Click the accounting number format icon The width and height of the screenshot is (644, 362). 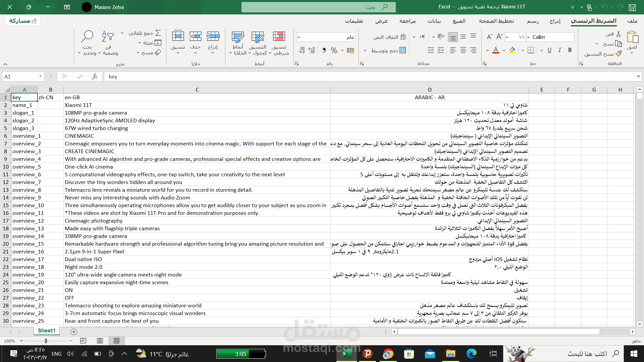(x=351, y=51)
